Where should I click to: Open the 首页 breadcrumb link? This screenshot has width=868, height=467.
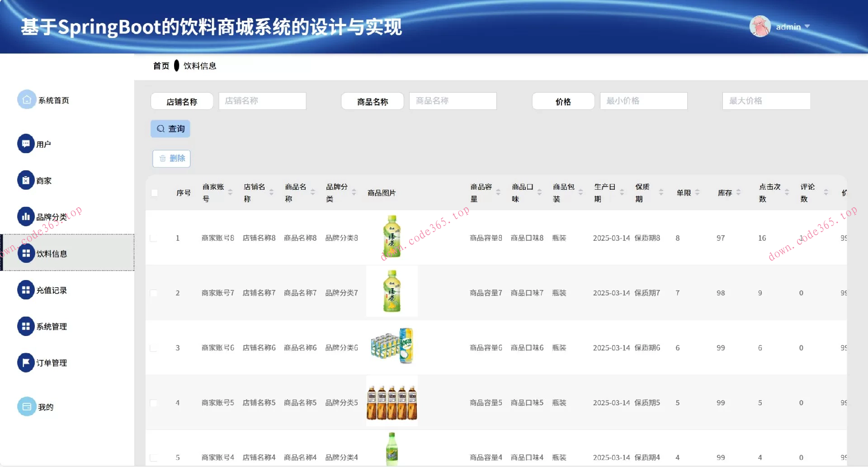[x=161, y=65]
